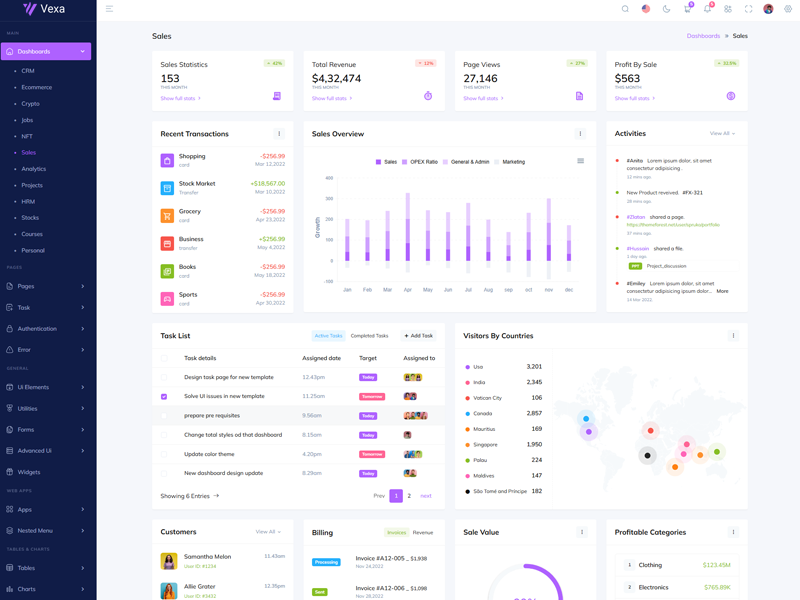Toggle fullscreen mode icon
800x600 pixels.
point(748,9)
